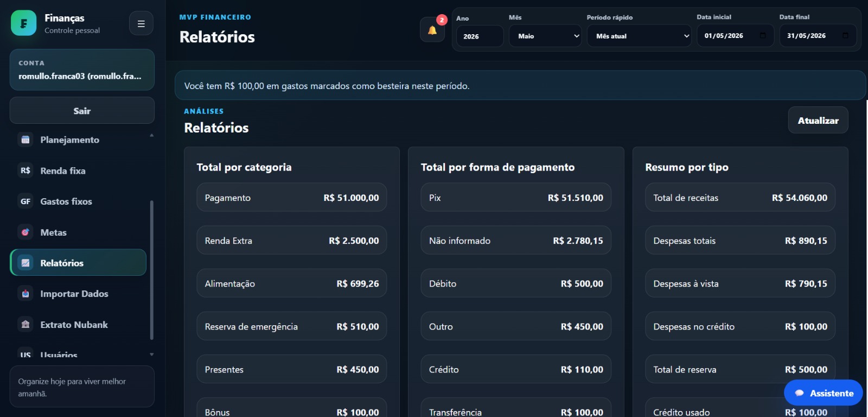Click the Pagamento R$ 51.000,00 row
Image resolution: width=868 pixels, height=417 pixels.
pyautogui.click(x=292, y=198)
